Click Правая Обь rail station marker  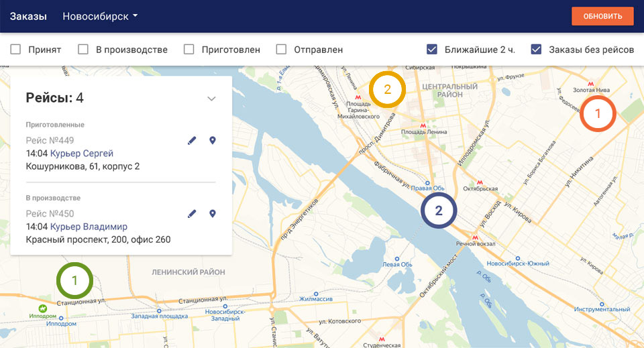(x=427, y=183)
